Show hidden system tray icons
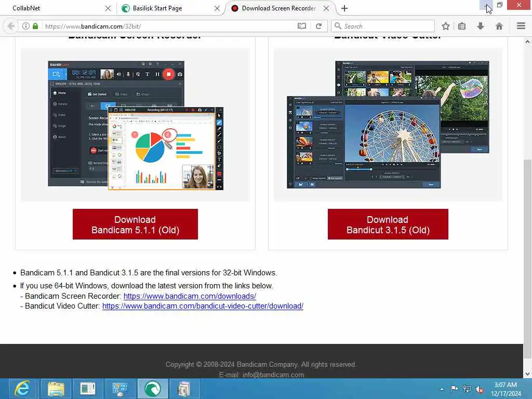Screen dimensions: 532x399 (442, 389)
